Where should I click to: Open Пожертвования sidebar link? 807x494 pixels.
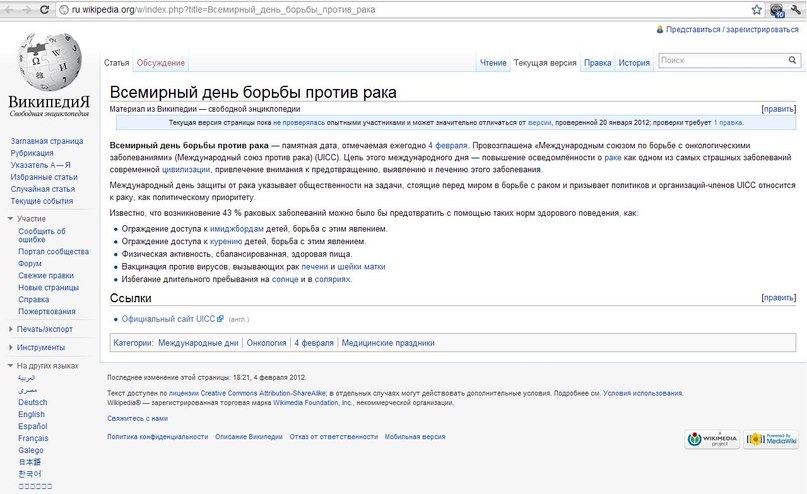47,311
